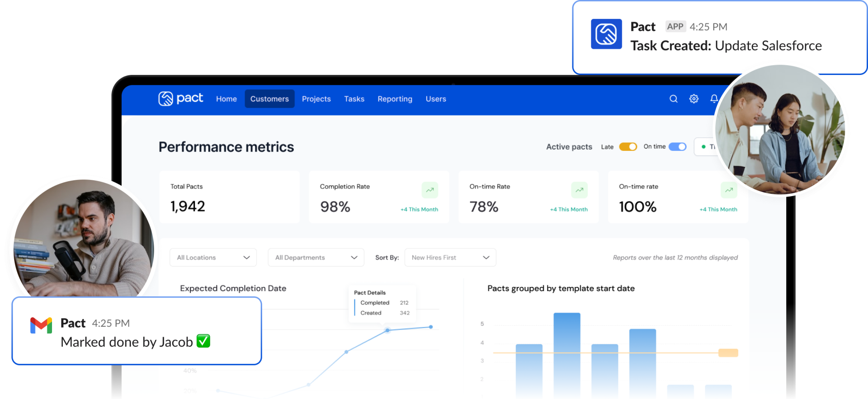Open the New Hires First sort dropdown
The image size is (868, 399).
pyautogui.click(x=450, y=258)
